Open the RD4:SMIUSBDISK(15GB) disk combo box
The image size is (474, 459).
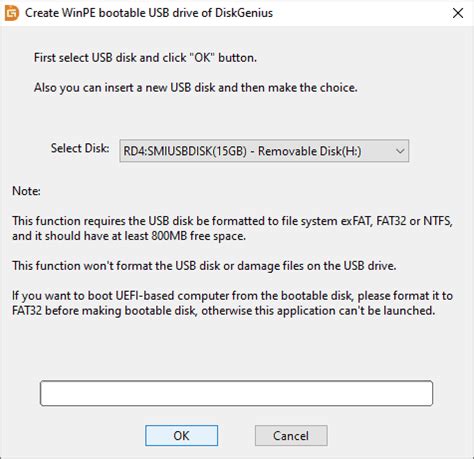point(264,151)
